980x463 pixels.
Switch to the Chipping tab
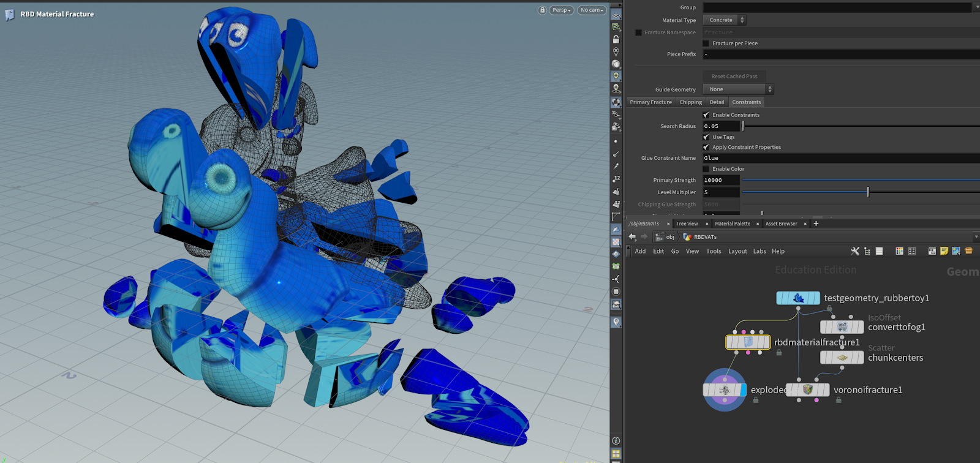pos(690,102)
